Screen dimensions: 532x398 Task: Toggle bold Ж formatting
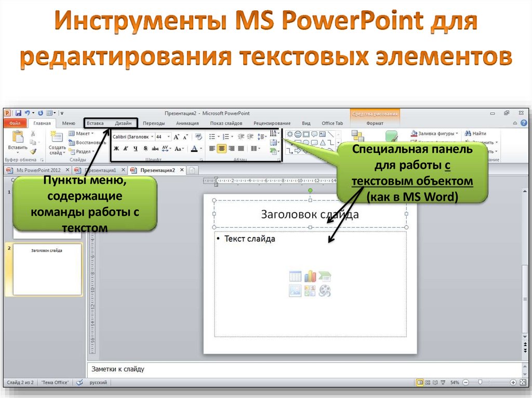[x=116, y=148]
